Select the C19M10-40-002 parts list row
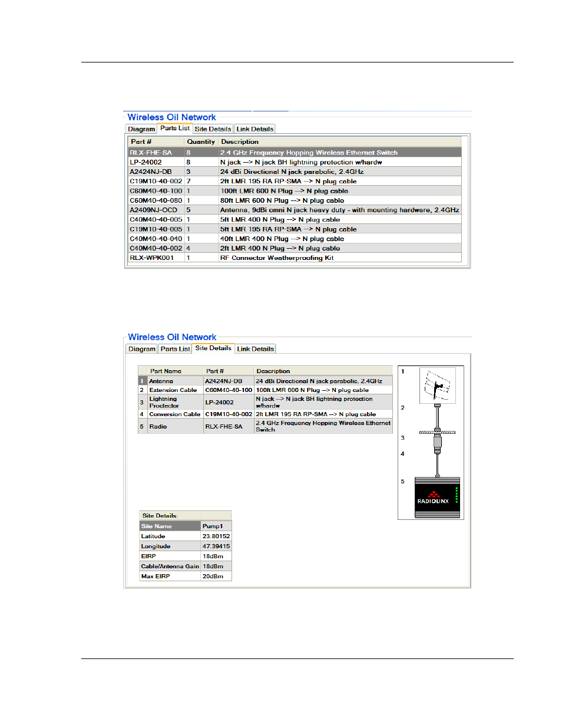The height and width of the screenshot is (728, 562). (295, 182)
